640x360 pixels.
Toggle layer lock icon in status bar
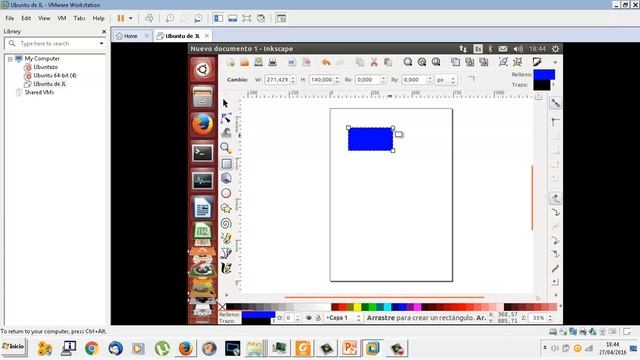click(x=318, y=318)
